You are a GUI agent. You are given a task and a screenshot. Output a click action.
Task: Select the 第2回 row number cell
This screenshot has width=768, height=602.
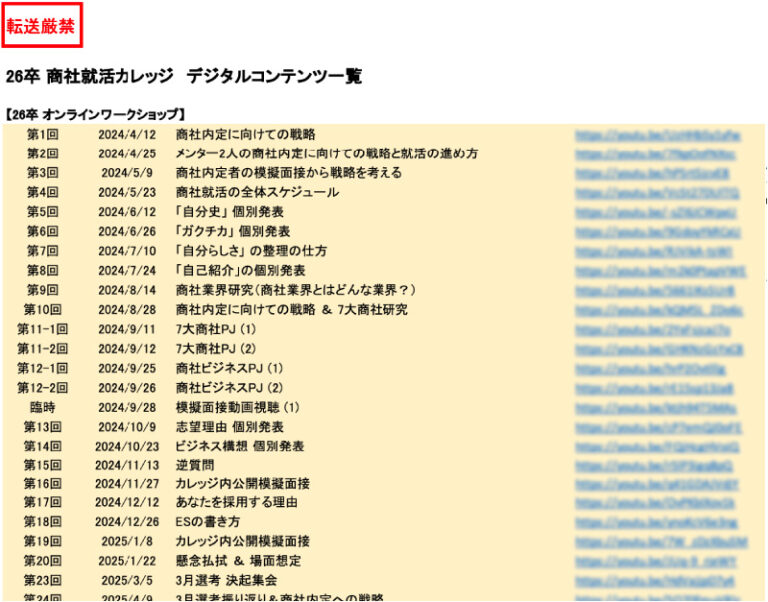(42, 154)
